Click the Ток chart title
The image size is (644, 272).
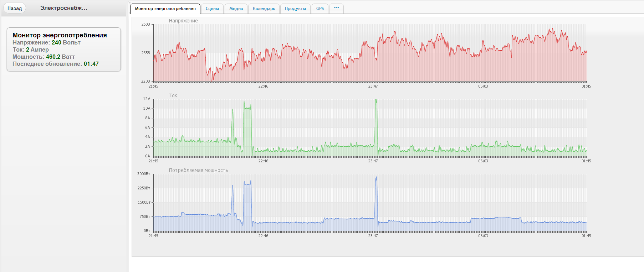pos(173,95)
